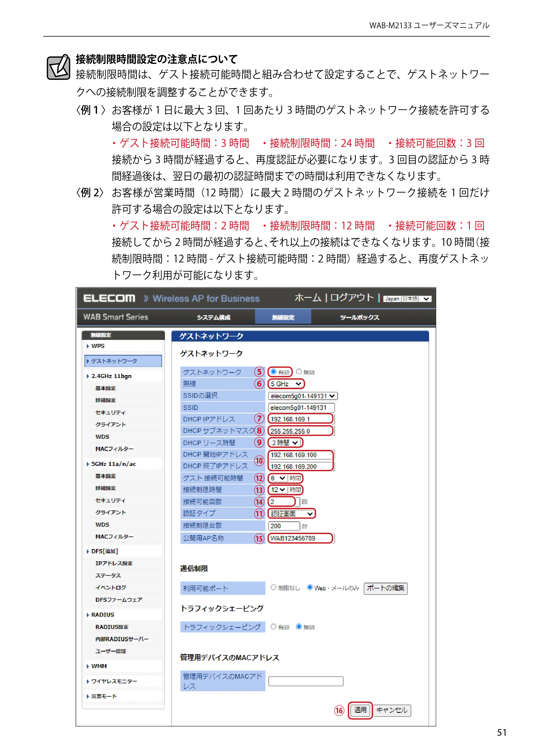The width and height of the screenshot is (533, 756).
Task: Open the 無線 band dropdown showing 5 GHz
Action: (286, 384)
